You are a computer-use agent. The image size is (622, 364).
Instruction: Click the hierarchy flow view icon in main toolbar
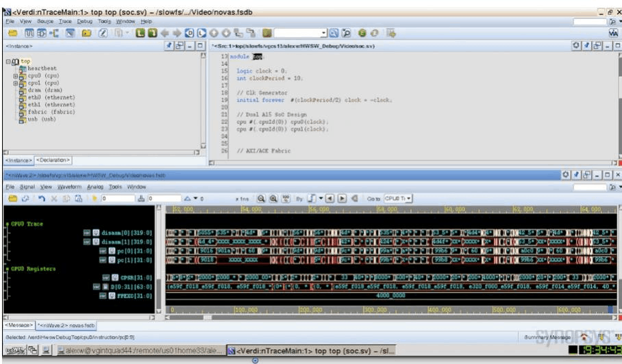54,34
